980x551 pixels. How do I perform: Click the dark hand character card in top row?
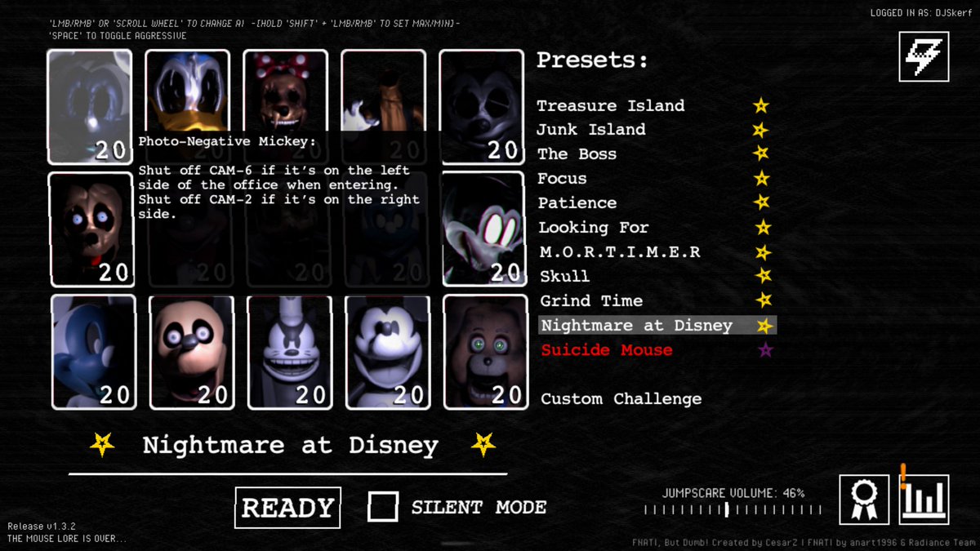384,90
